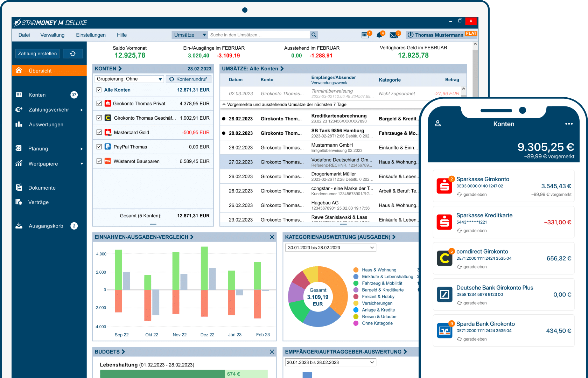Click the Sparkasse logo of Girokonto Thomas Privat
Image resolution: width=588 pixels, height=378 pixels.
coord(108,104)
